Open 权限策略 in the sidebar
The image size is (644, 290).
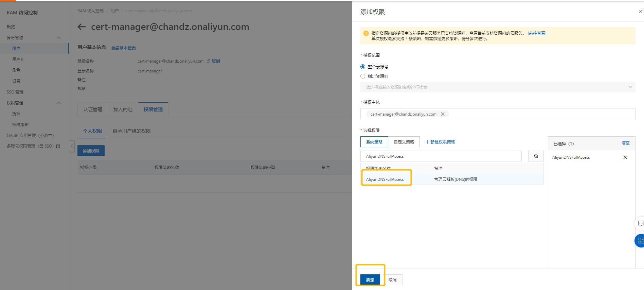tap(20, 124)
